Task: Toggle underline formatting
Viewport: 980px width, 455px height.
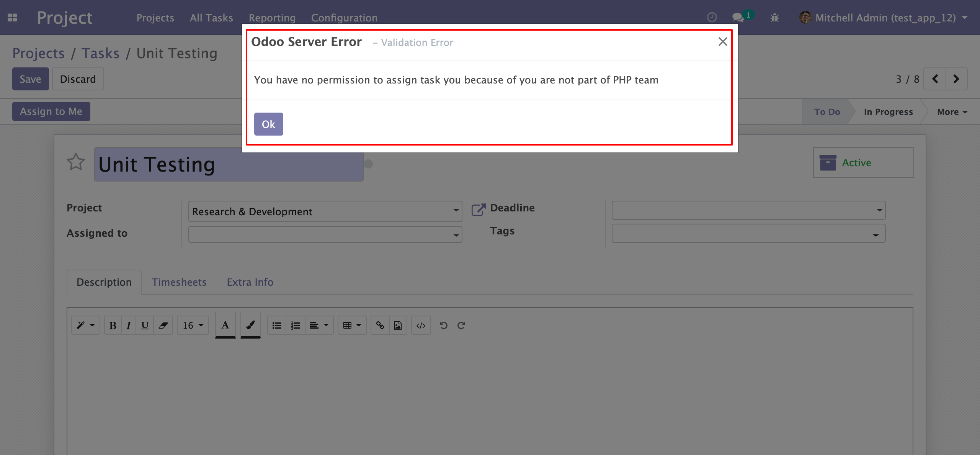Action: pyautogui.click(x=145, y=325)
